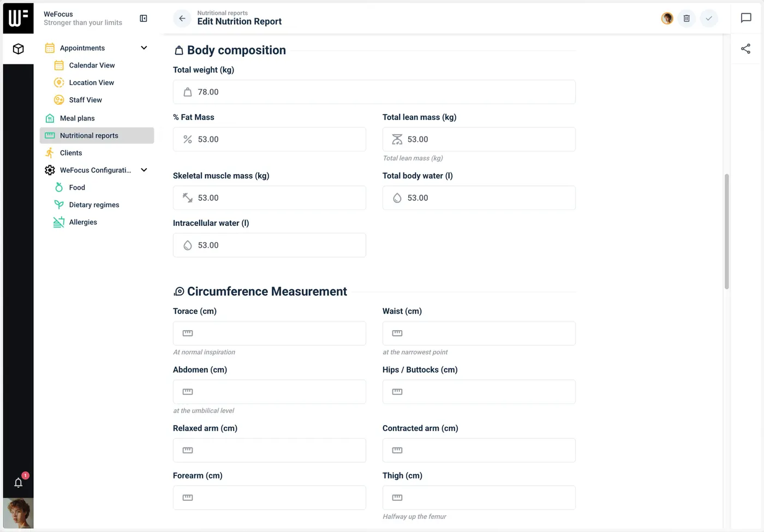This screenshot has height=532, width=764.
Task: Click the Total weight input field
Action: 374,92
